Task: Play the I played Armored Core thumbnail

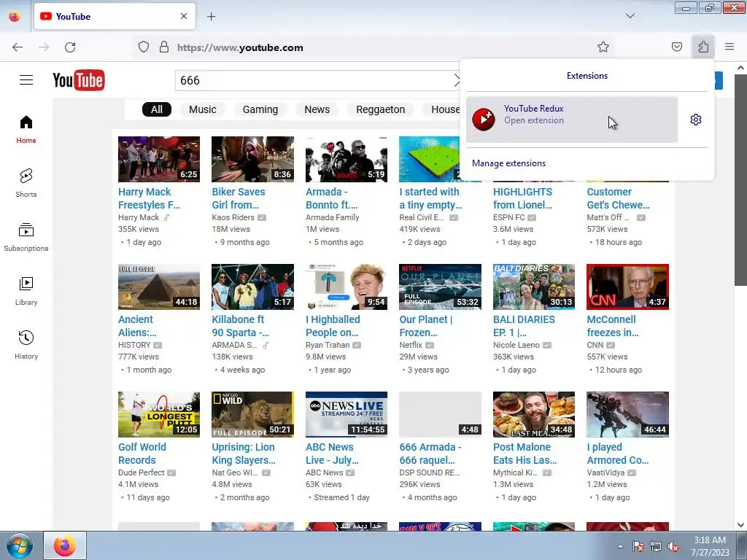Action: tap(627, 414)
